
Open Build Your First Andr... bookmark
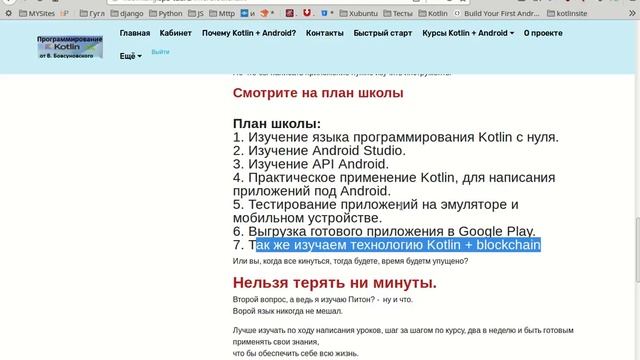tap(497, 13)
